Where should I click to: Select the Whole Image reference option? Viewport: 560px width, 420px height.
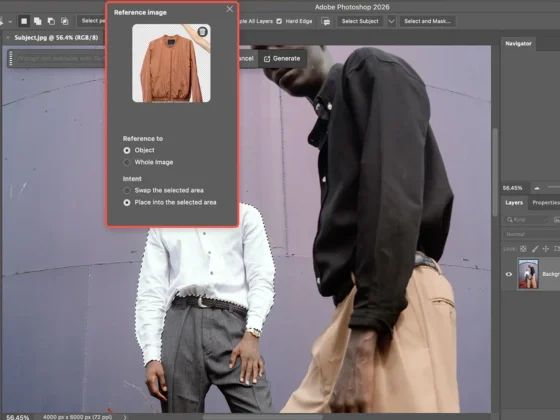(x=126, y=162)
